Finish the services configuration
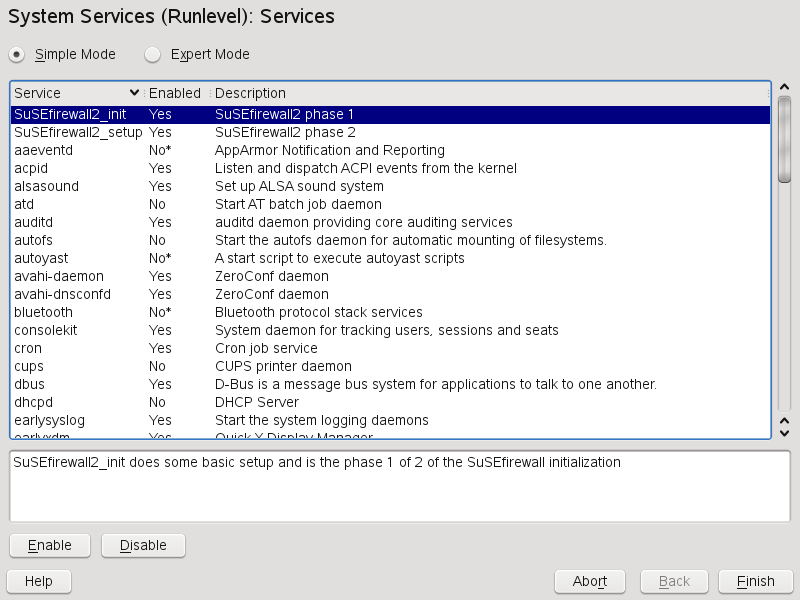Screen dimensions: 800x600 pos(756,582)
